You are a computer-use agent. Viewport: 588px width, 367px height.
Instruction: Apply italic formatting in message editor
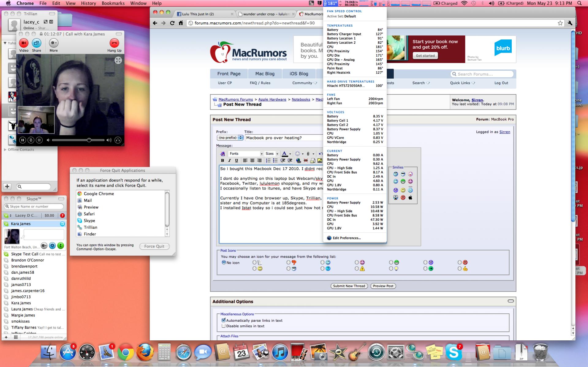click(x=229, y=160)
